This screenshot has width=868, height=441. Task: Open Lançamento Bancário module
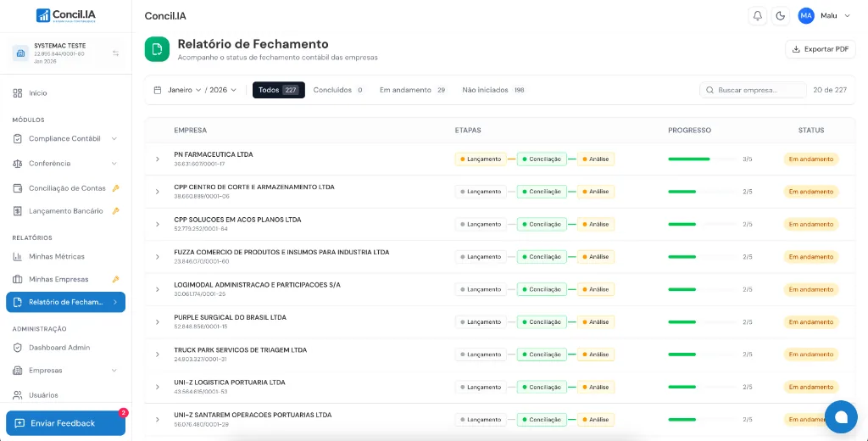point(66,211)
